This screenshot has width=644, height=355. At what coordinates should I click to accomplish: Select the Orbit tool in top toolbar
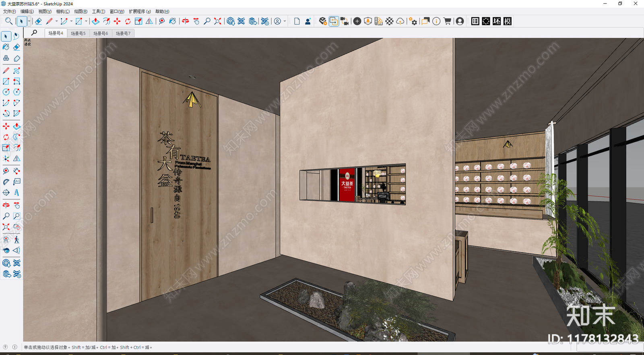[186, 21]
